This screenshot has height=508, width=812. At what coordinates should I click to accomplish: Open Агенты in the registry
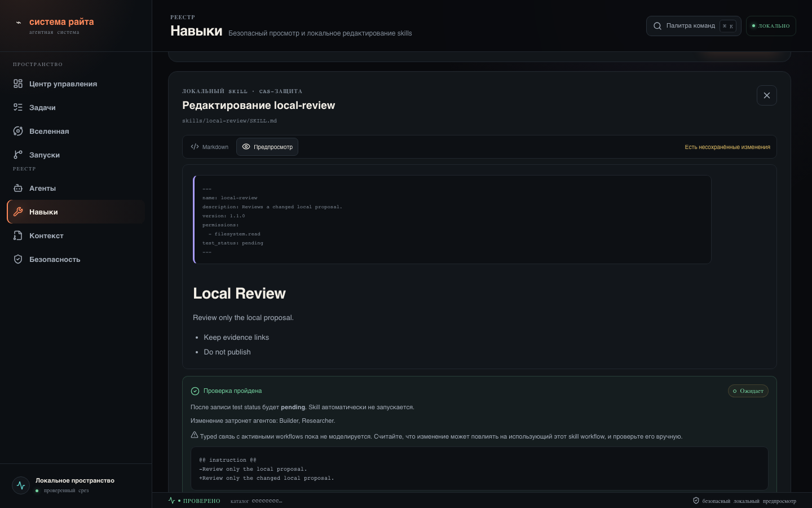pos(76,188)
